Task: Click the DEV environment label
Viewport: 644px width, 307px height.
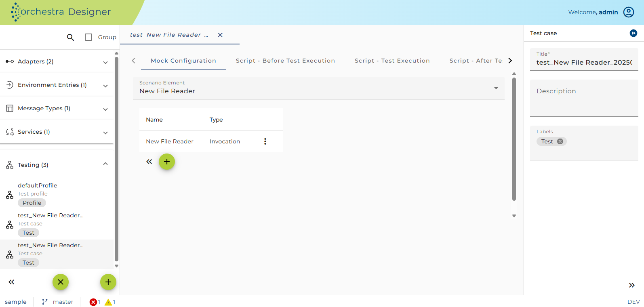Action: pyautogui.click(x=633, y=302)
